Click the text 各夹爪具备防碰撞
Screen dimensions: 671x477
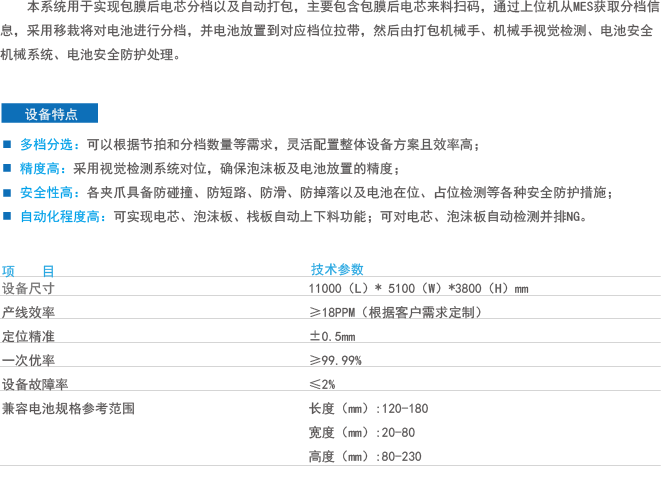click(140, 193)
